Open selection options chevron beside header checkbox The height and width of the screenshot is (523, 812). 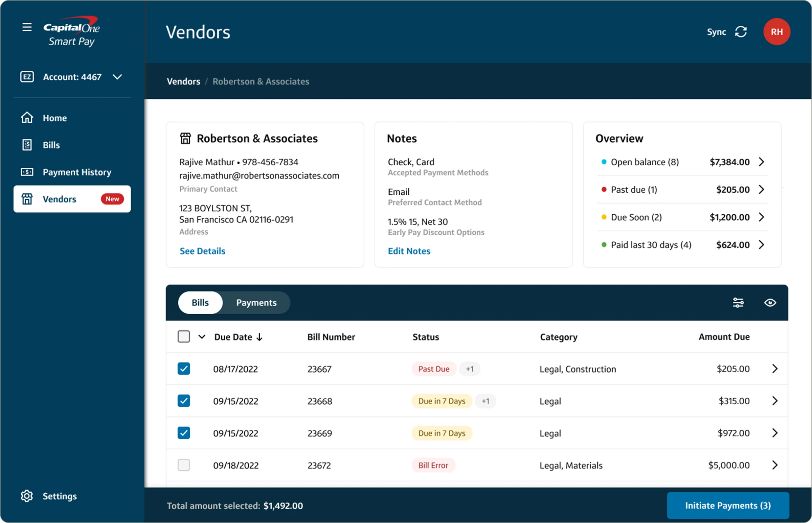coord(202,337)
